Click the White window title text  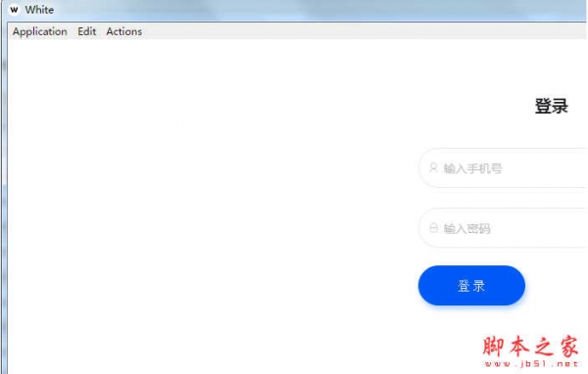[x=39, y=10]
